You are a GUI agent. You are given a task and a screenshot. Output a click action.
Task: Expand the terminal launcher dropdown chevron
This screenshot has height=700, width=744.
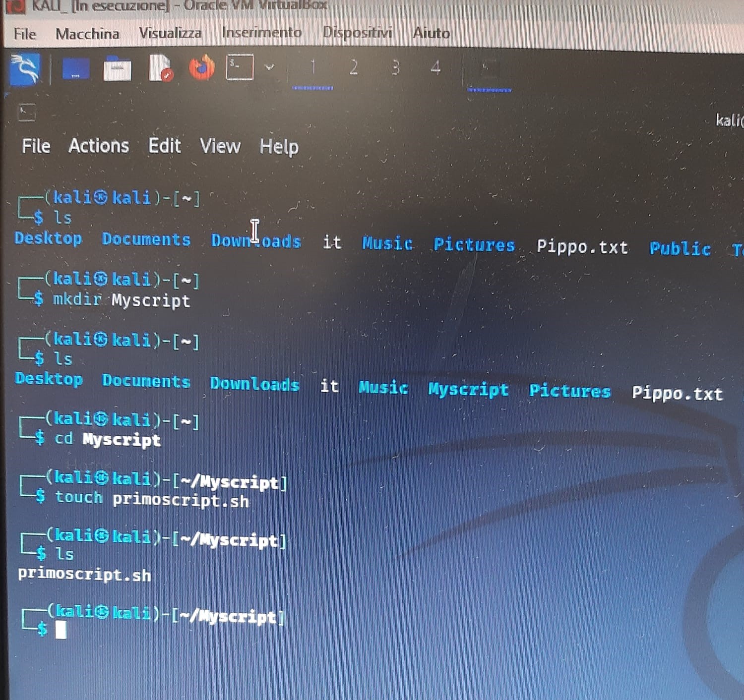click(x=270, y=67)
